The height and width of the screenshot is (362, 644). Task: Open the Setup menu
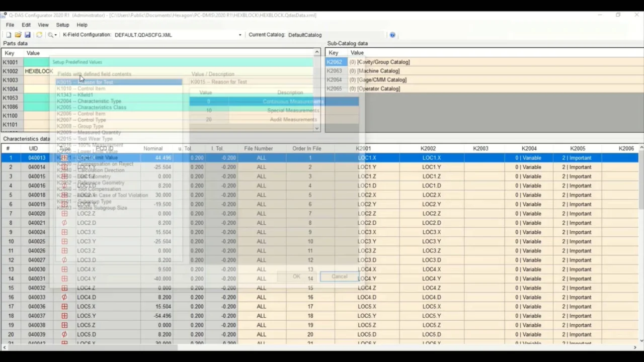click(63, 25)
